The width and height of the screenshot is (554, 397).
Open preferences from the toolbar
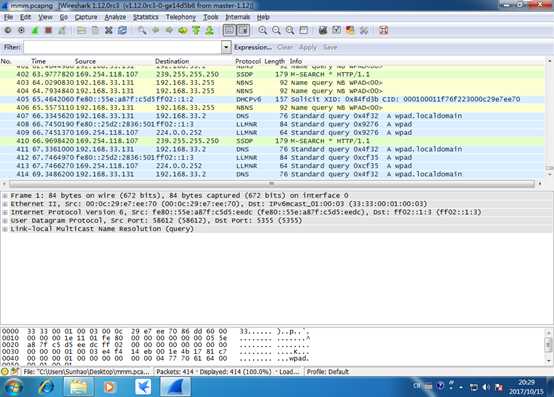(364, 30)
